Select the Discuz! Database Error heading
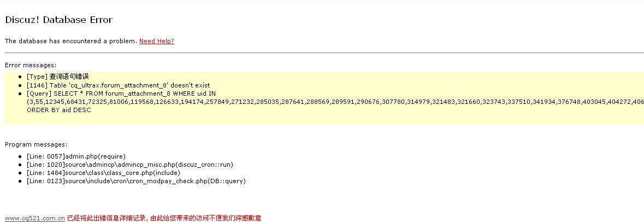This screenshot has width=644, height=222. 59,20
